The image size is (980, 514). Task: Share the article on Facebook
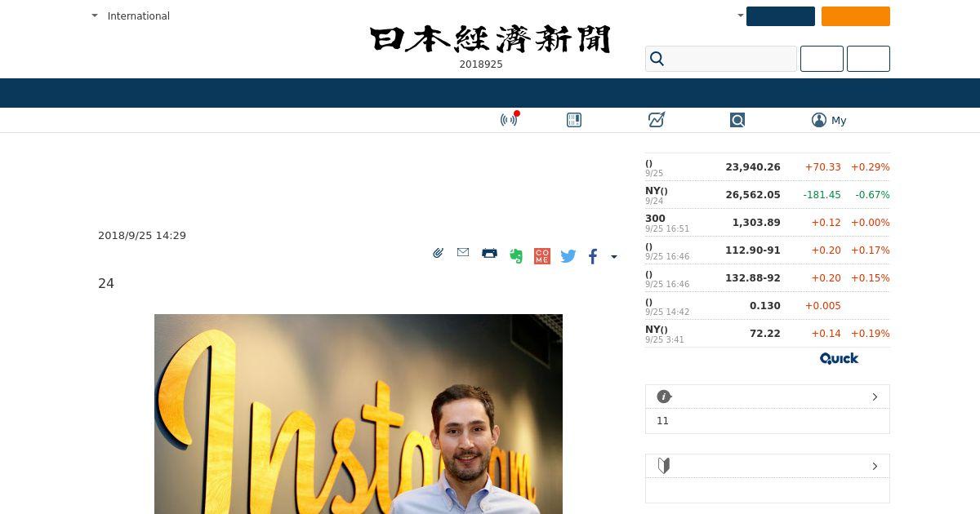(x=593, y=256)
